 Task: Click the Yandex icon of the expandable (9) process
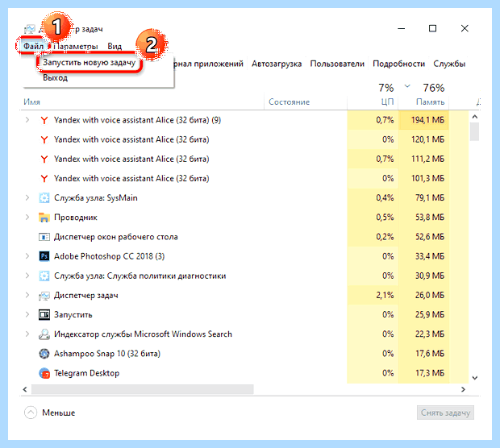[44, 120]
